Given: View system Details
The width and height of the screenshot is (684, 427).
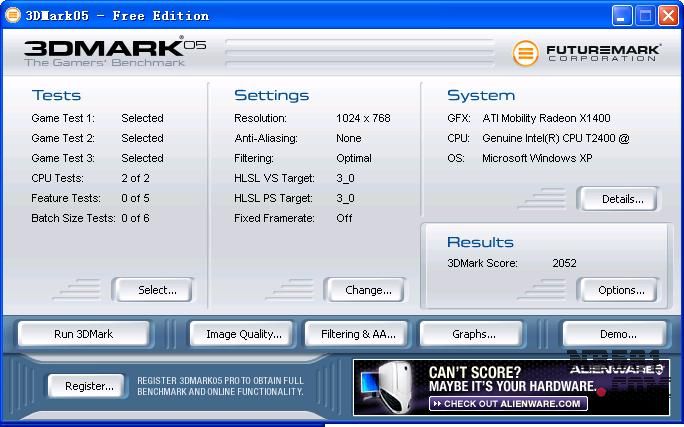Looking at the screenshot, I should pos(622,199).
